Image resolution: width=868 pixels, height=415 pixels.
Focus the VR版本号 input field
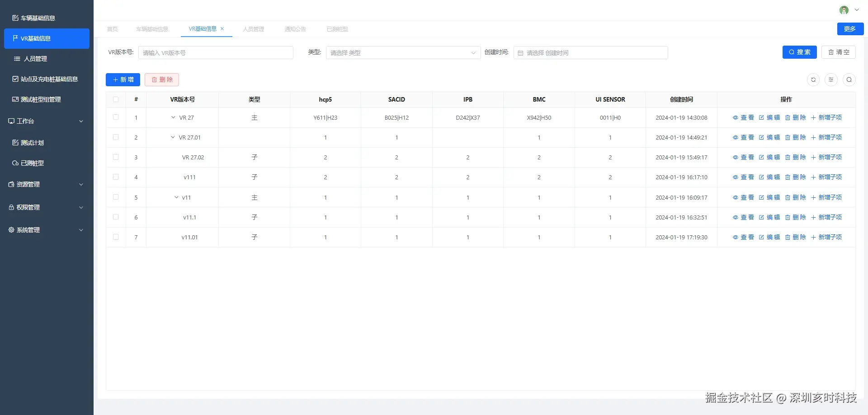(216, 53)
